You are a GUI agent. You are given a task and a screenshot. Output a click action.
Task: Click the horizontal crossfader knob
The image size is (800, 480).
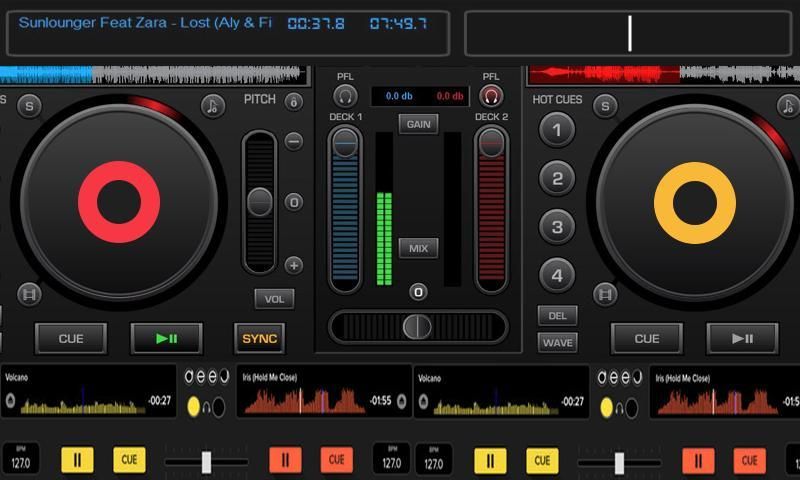[417, 326]
